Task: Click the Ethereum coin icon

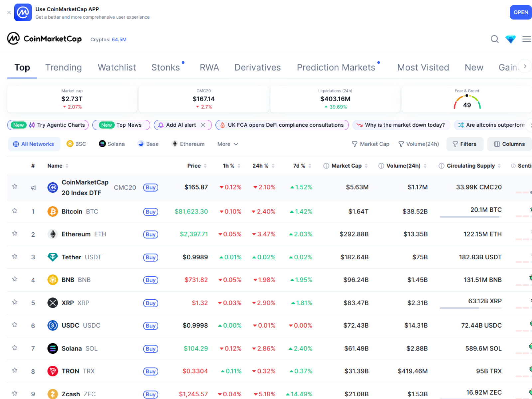Action: (x=53, y=234)
